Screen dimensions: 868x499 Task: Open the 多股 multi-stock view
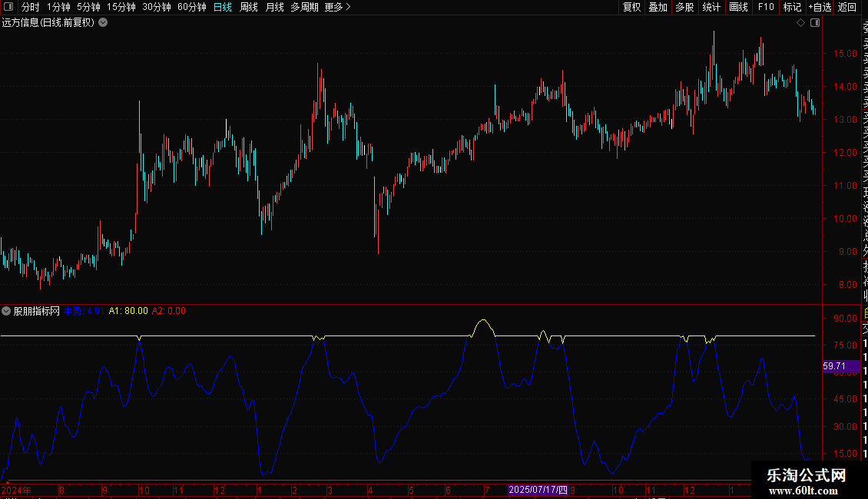click(684, 7)
